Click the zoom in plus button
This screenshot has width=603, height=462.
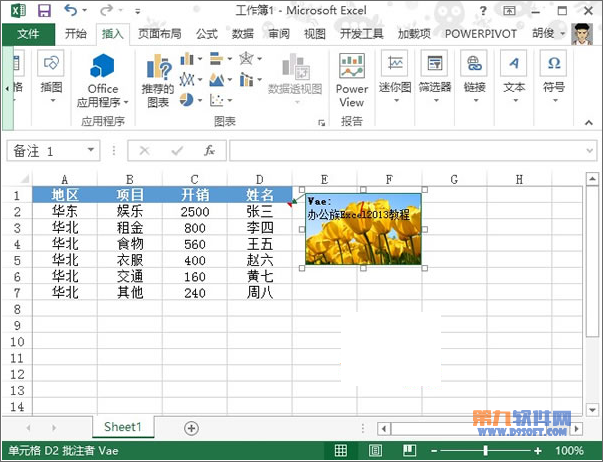pyautogui.click(x=538, y=451)
